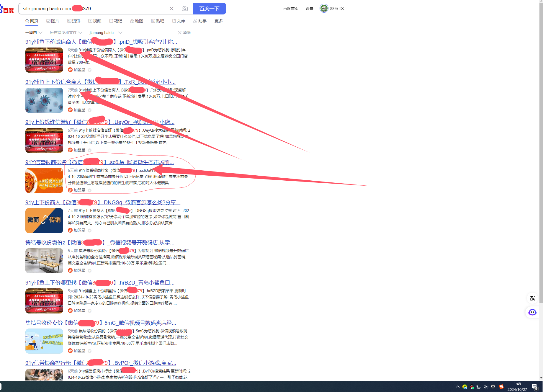Click 加盟星 source under 91y捕鱼上下份哪里找 result
The height and width of the screenshot is (392, 543).
click(x=77, y=311)
